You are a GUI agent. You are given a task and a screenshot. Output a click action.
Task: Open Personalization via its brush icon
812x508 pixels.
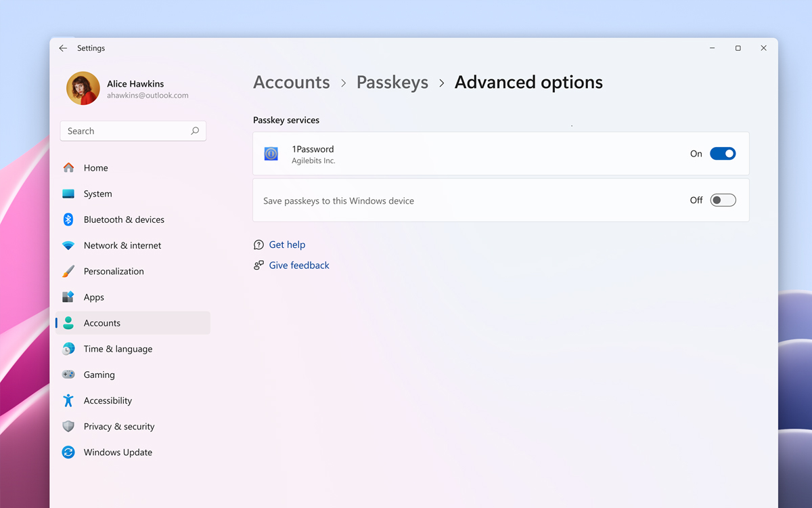[x=68, y=271]
